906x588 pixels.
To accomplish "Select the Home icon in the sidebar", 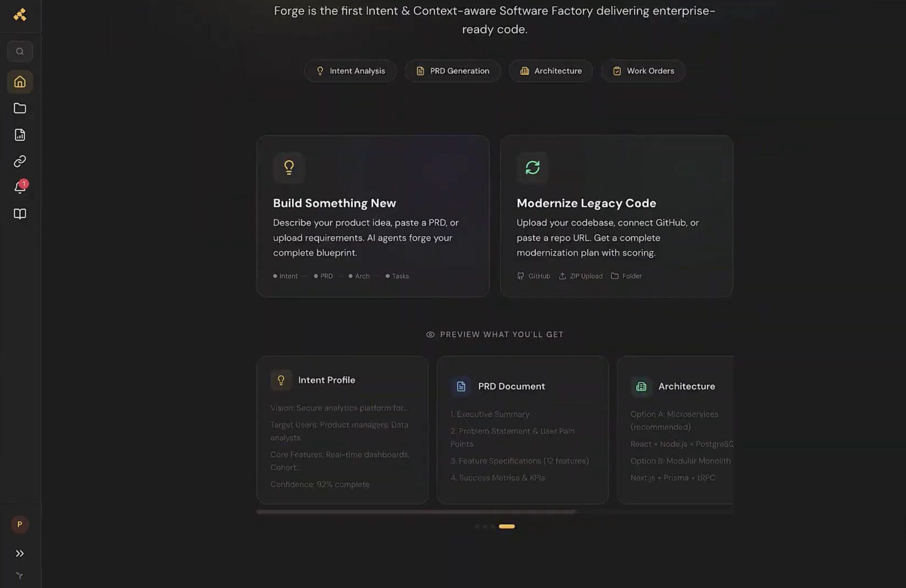I will 20,82.
